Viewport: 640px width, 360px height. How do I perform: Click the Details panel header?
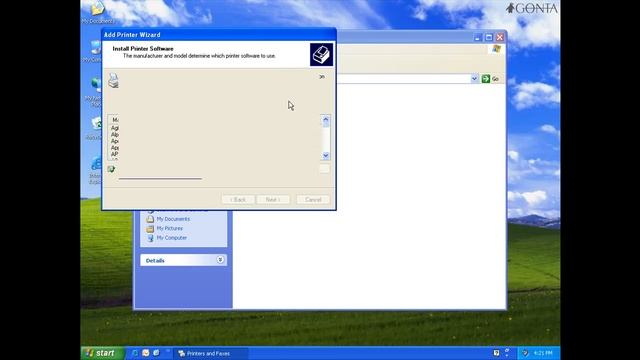183,260
